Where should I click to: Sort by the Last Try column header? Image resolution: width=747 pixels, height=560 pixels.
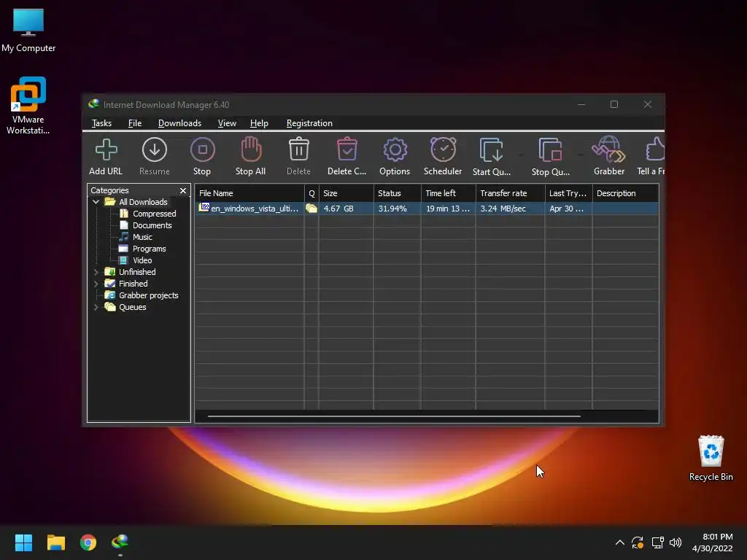[x=568, y=193]
